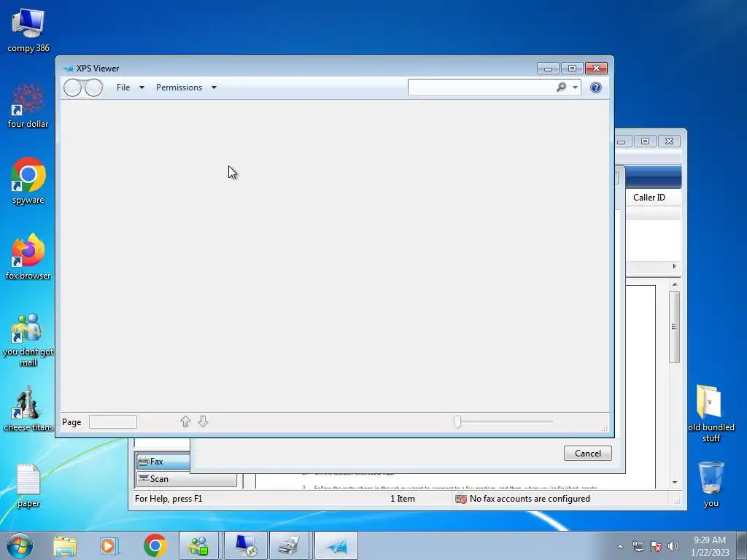Select the 'paper' text file on desktop
This screenshot has width=747, height=560.
[x=28, y=485]
